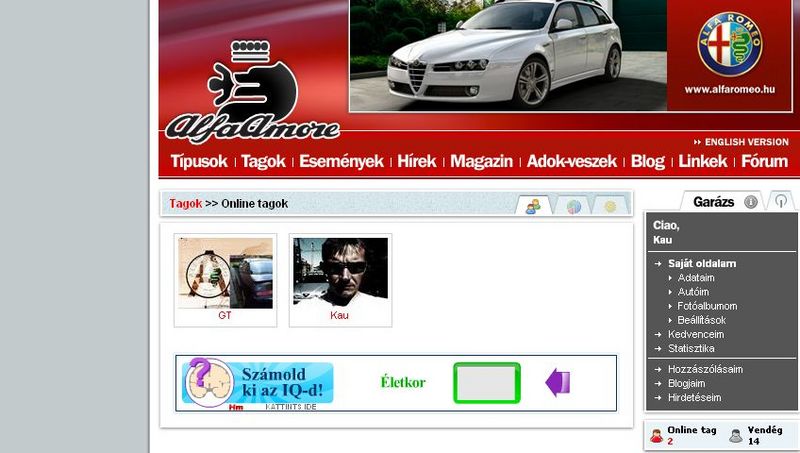Open the Típusok menu

(198, 161)
